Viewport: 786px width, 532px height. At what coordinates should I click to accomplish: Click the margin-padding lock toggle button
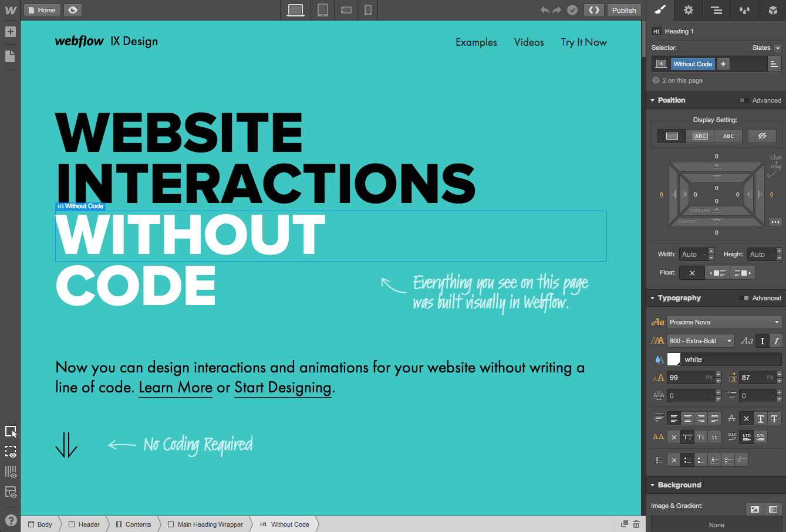click(775, 222)
